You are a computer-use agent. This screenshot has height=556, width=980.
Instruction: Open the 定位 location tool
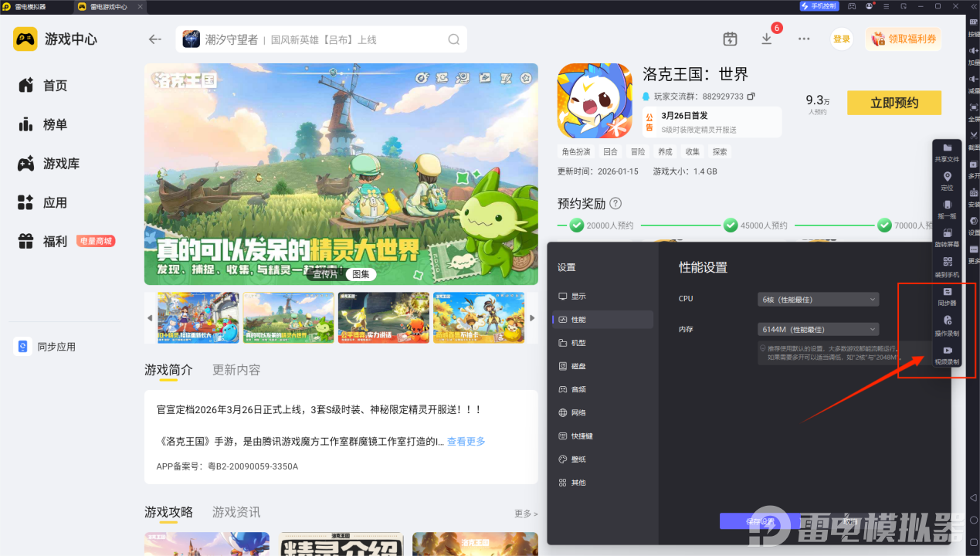click(947, 181)
